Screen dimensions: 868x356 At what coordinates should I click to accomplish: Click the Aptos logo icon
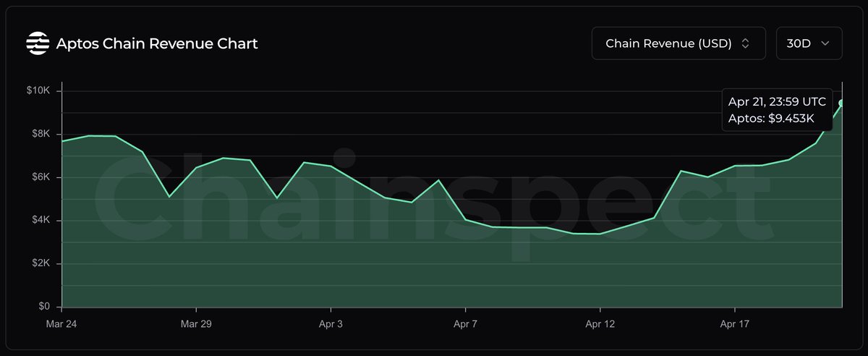(38, 44)
